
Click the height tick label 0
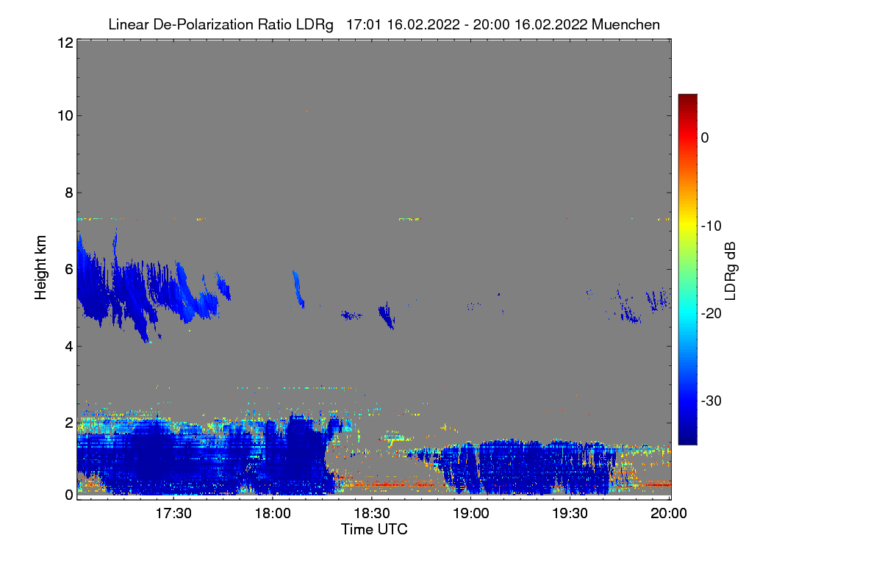(68, 495)
